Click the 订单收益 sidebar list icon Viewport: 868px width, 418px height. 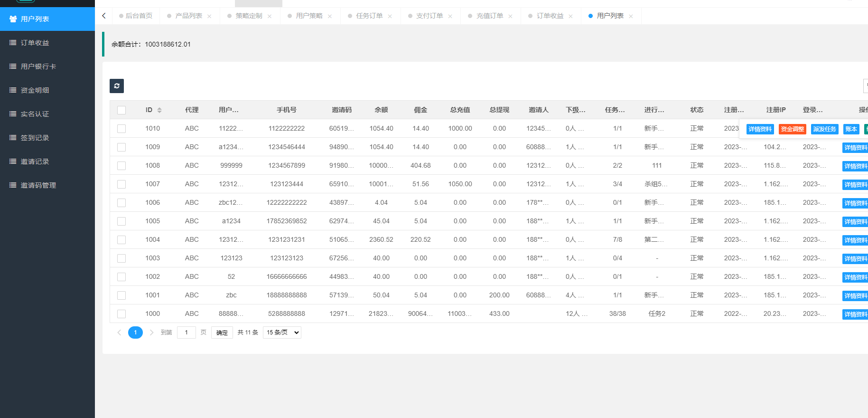coord(13,43)
